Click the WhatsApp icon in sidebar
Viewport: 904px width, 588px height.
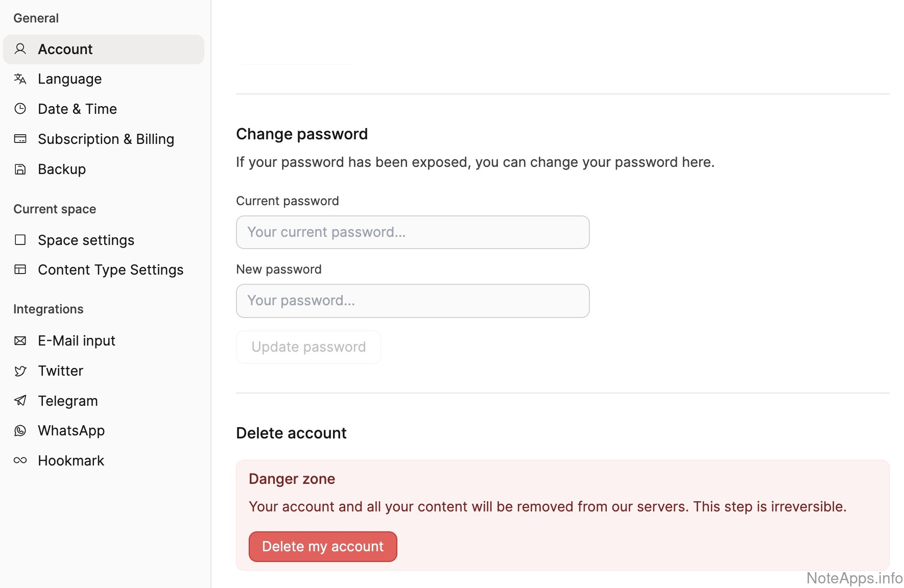[20, 431]
